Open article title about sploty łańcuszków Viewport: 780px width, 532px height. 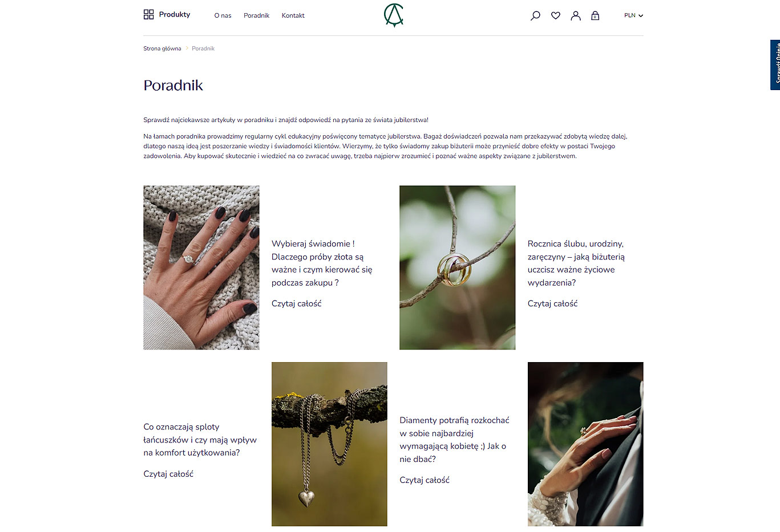[x=200, y=440]
